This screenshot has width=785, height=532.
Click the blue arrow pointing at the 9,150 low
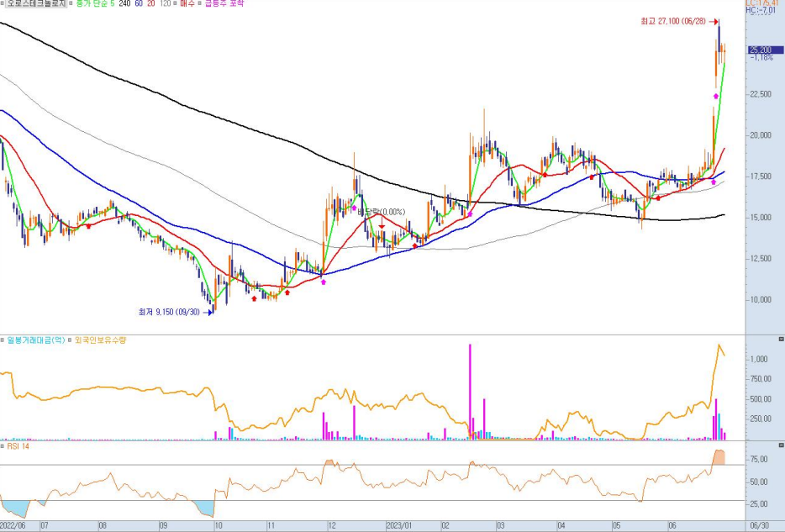[x=208, y=313]
